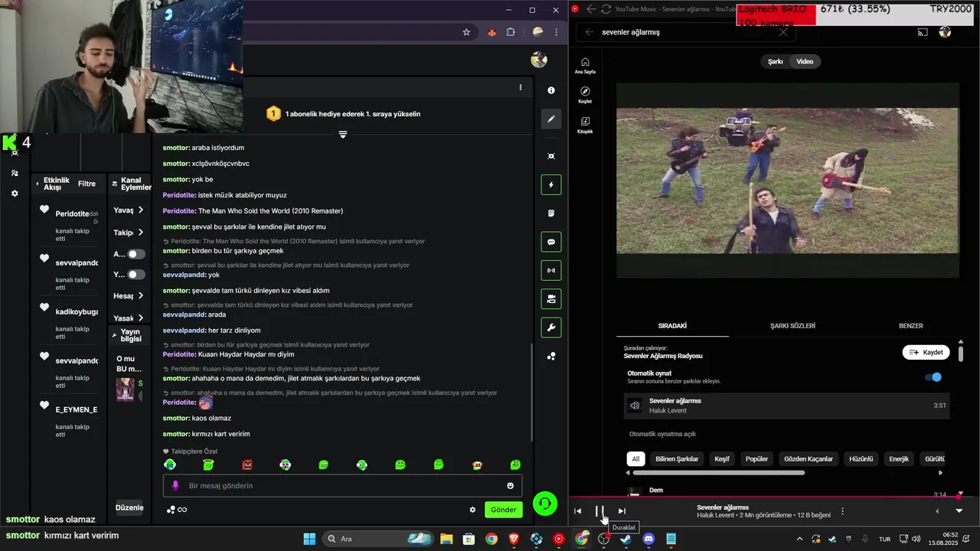Collapse the gift leaderboard banner arrow
This screenshot has height=551, width=980.
342,135
